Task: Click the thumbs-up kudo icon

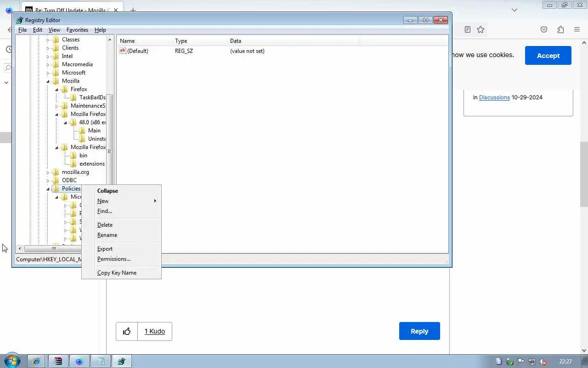Action: 127,331
